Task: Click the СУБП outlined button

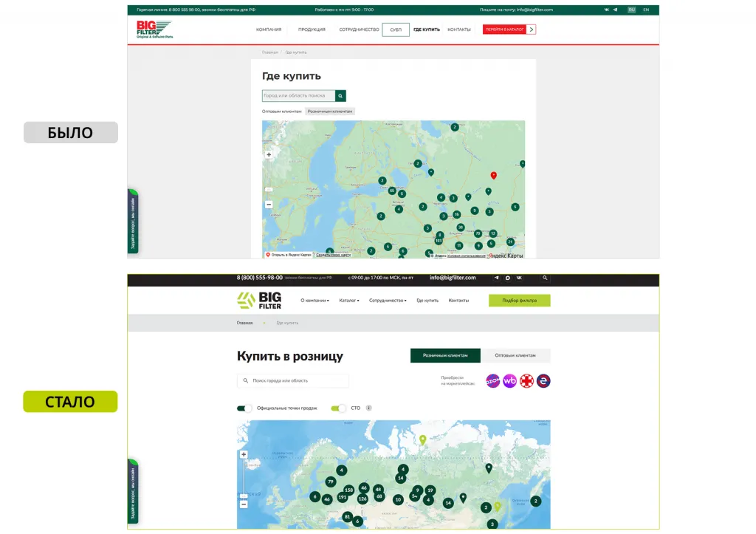Action: [396, 30]
